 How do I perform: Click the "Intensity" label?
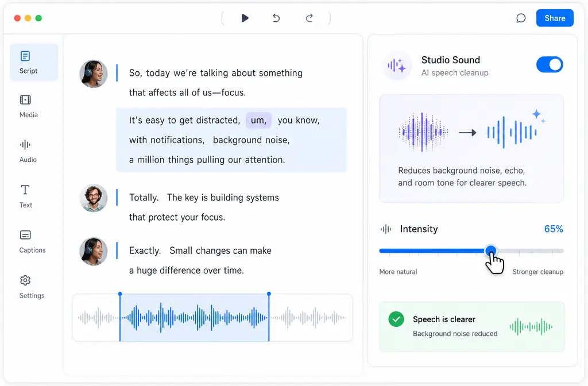419,229
